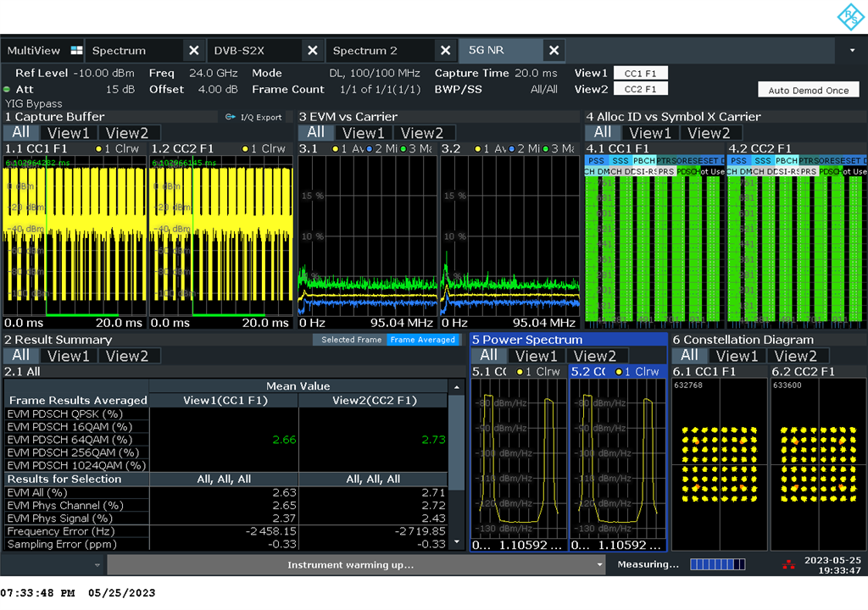The height and width of the screenshot is (610, 868).
Task: Close the Spectrum tab
Action: tap(194, 50)
